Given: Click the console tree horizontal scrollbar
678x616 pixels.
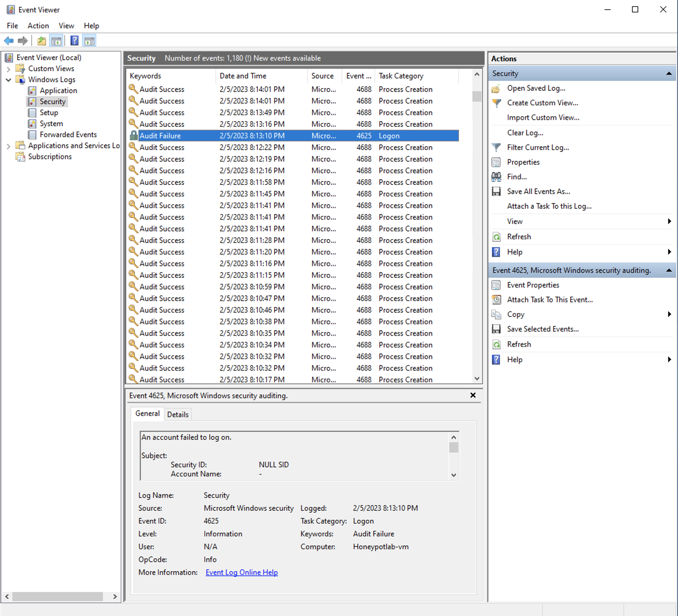Looking at the screenshot, I should [58, 596].
